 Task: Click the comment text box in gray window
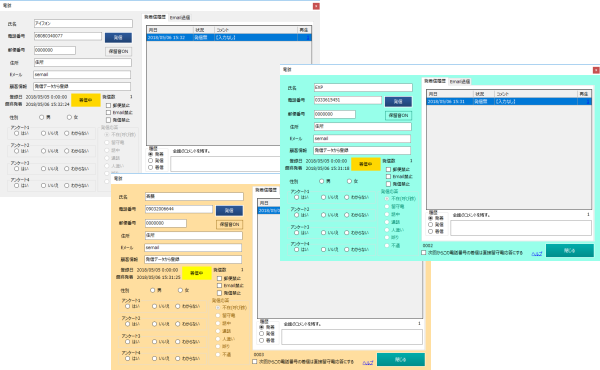click(x=226, y=164)
